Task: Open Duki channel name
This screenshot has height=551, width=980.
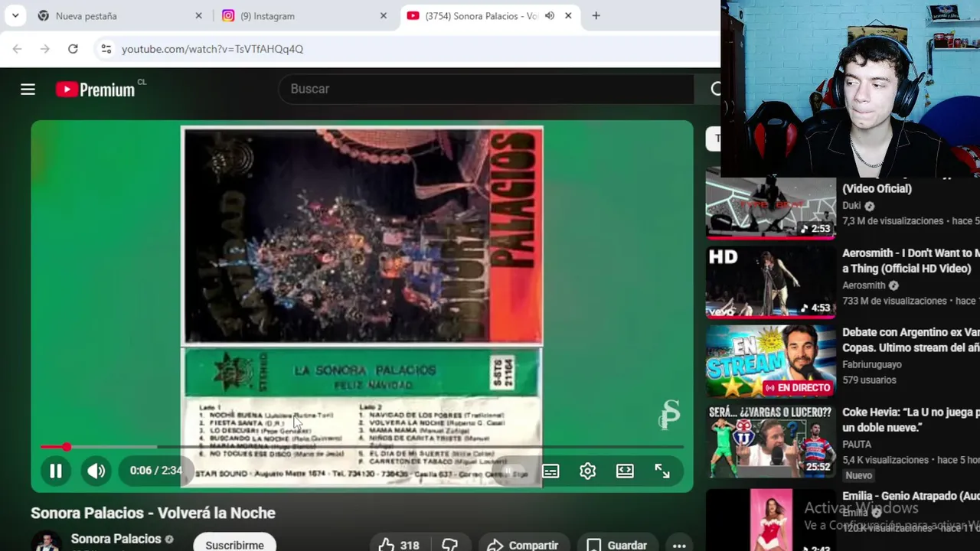Action: click(x=851, y=206)
